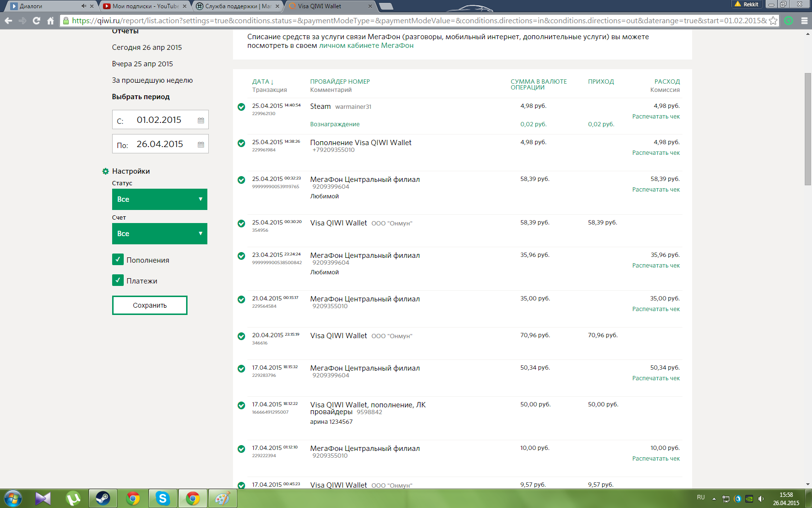The height and width of the screenshot is (508, 812).
Task: Click the volume icon in system tray
Action: tap(761, 498)
